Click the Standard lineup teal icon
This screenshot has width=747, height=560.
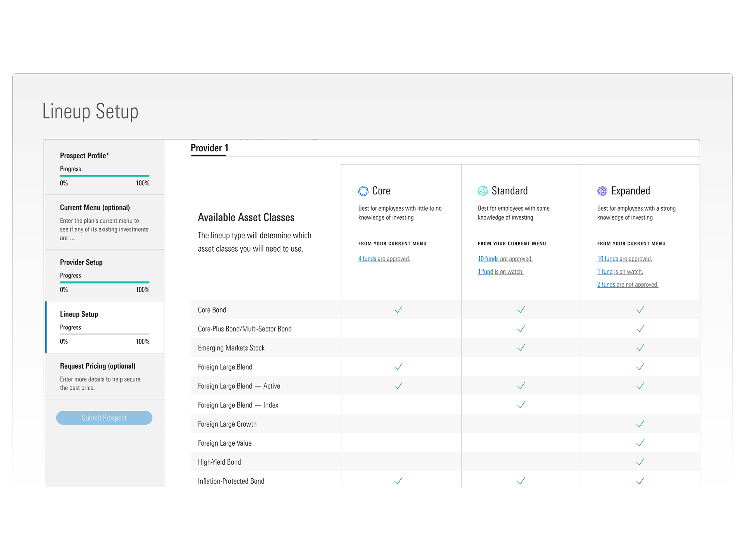click(482, 191)
